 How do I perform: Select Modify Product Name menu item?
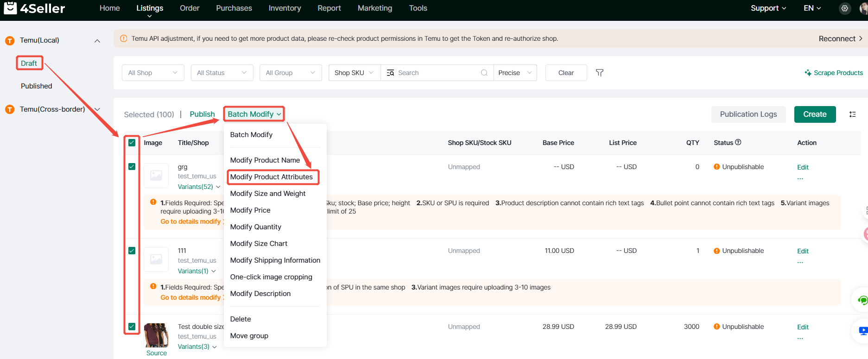[265, 160]
